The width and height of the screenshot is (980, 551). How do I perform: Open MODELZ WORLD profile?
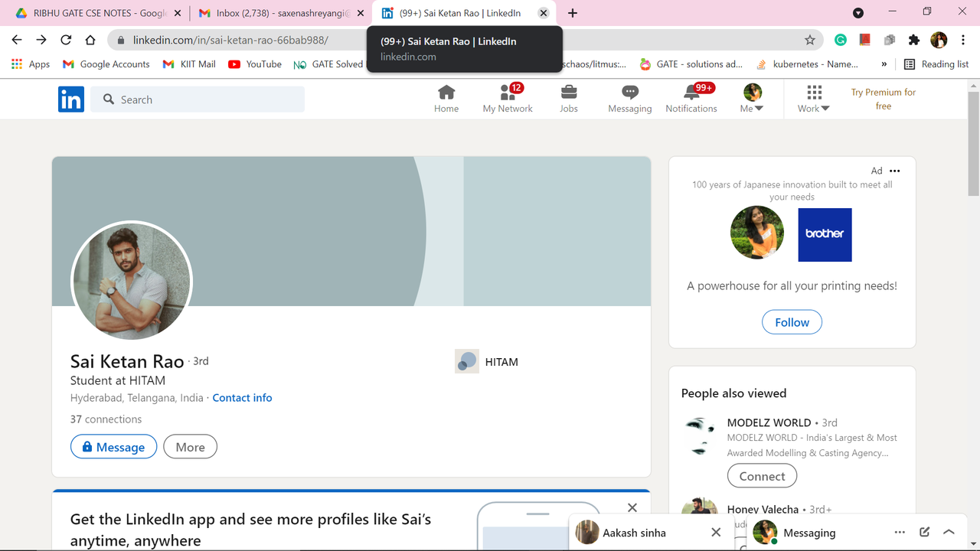coord(769,422)
